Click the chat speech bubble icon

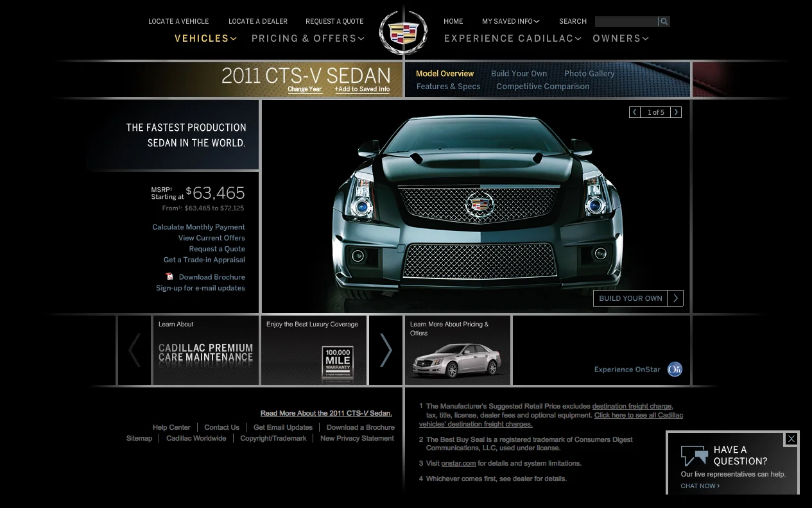(695, 455)
